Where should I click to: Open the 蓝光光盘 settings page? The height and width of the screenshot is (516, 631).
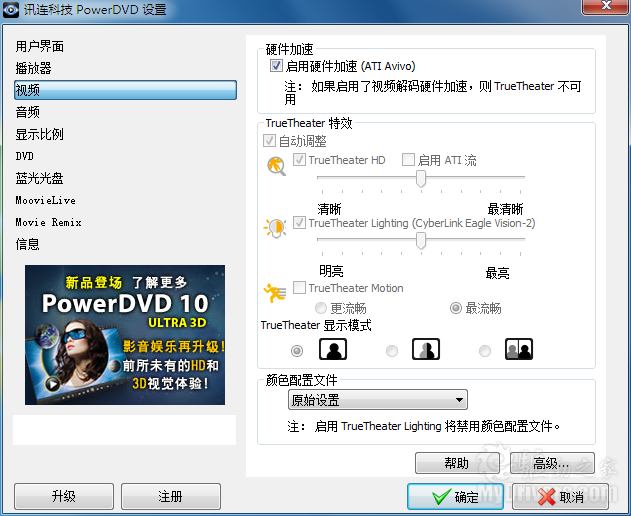pyautogui.click(x=39, y=178)
